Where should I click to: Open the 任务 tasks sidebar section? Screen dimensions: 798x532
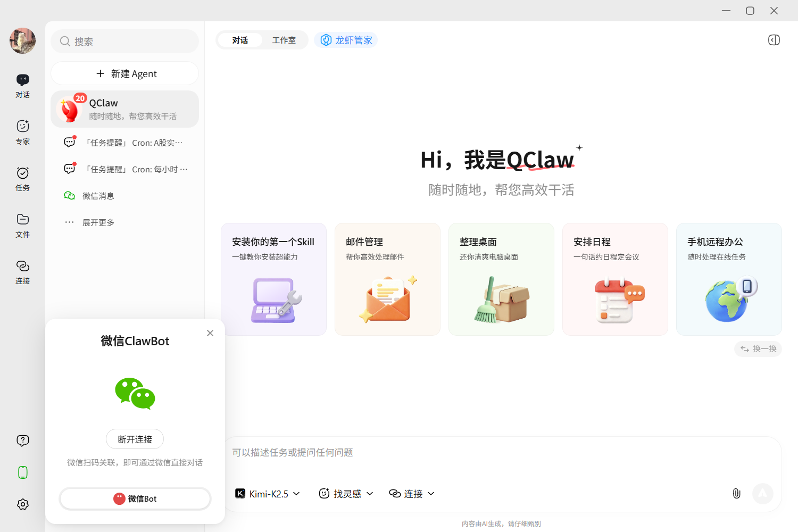(22, 179)
